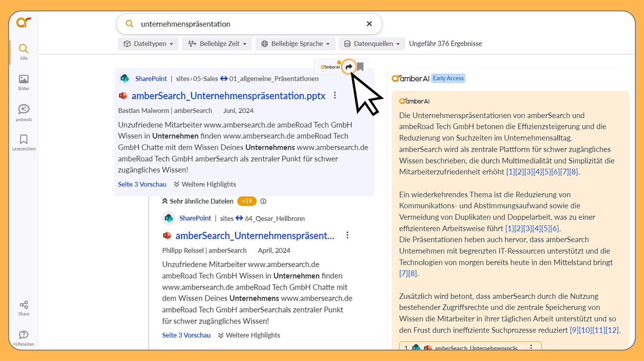This screenshot has width=644, height=361.
Task: Click the magnifier icon in the search bar
Action: coord(130,24)
